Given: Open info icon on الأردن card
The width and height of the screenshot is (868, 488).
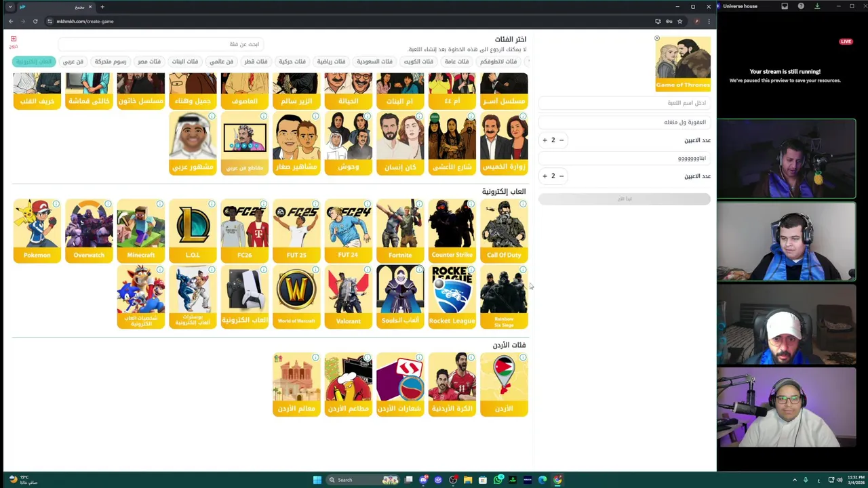Looking at the screenshot, I should click(x=523, y=357).
